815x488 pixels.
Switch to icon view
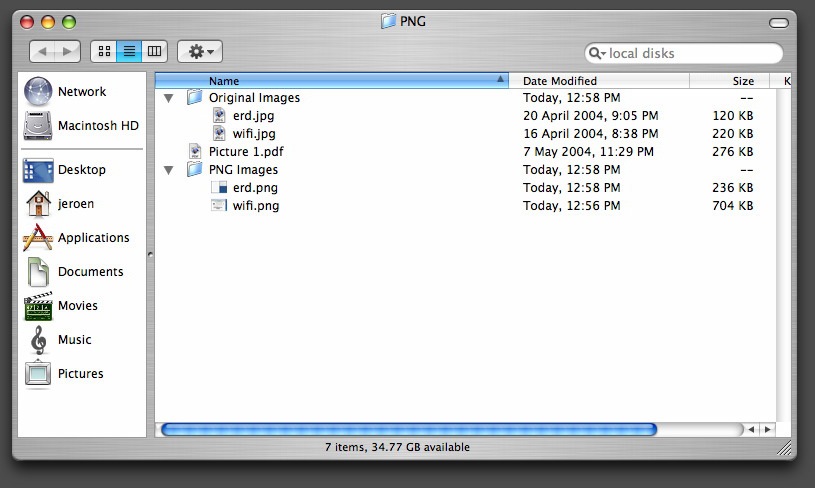(104, 51)
